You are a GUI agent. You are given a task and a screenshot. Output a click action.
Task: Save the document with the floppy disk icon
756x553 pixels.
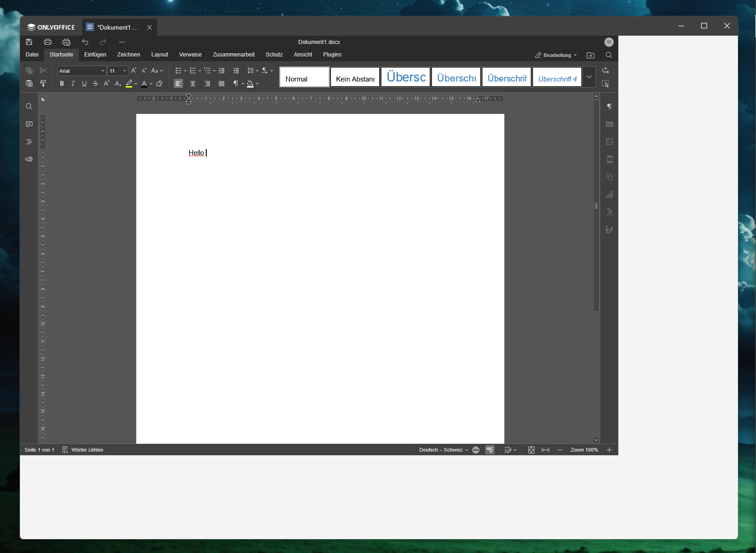(x=29, y=42)
